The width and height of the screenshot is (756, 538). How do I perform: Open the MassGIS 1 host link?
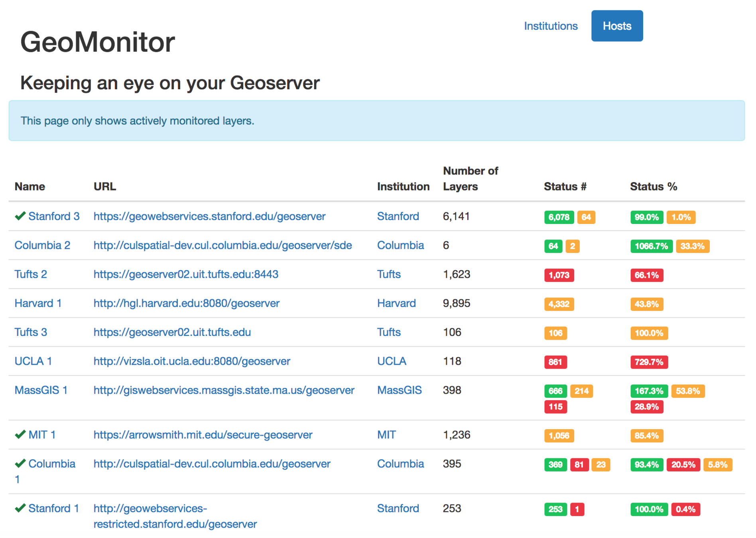[x=41, y=391]
